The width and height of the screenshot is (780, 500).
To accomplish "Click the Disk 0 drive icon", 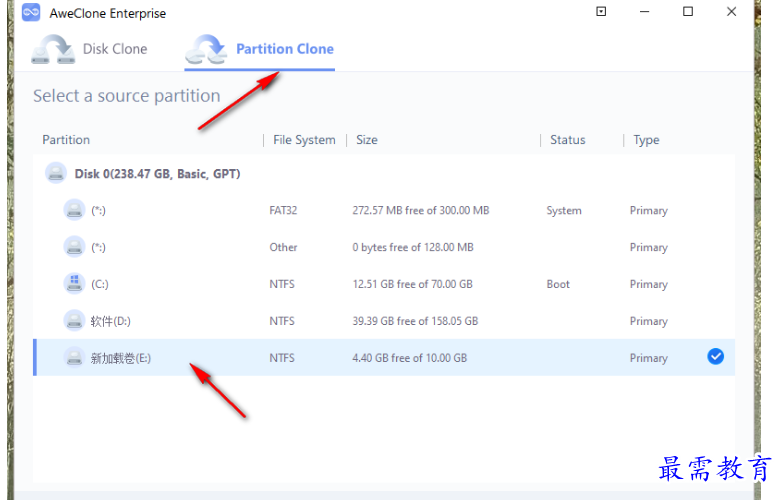I will click(x=56, y=173).
